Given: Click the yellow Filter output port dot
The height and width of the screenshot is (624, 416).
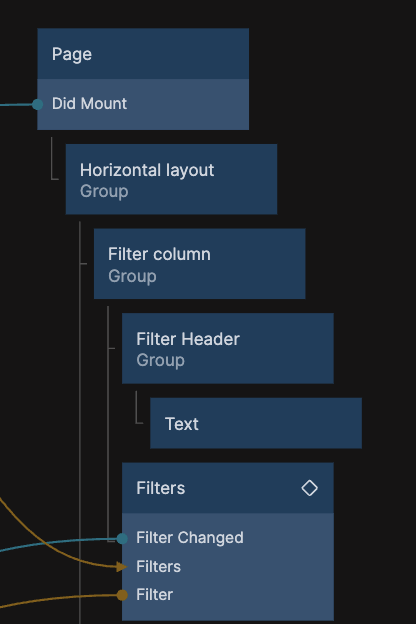Looking at the screenshot, I should point(122,595).
